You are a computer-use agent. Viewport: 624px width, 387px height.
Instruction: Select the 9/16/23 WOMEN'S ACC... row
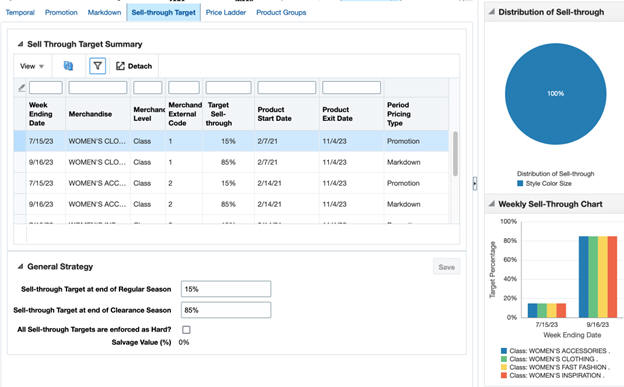231,204
